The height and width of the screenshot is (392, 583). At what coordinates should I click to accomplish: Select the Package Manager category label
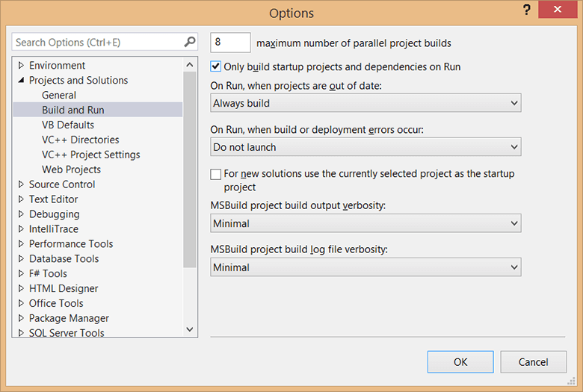[69, 318]
